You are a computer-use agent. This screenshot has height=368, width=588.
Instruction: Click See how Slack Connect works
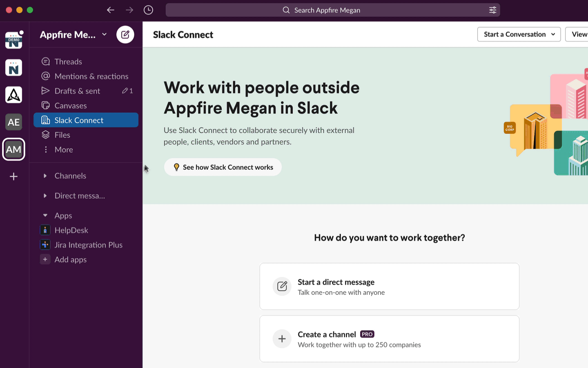[223, 167]
